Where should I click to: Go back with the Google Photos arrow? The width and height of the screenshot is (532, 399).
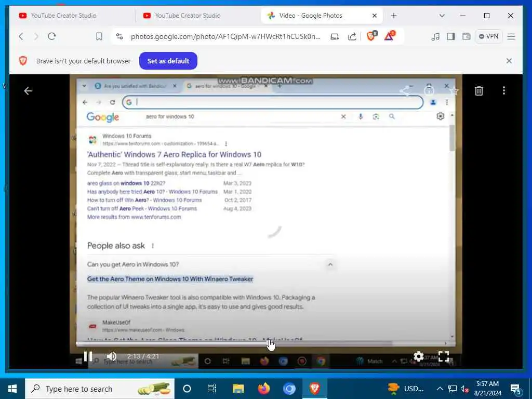coord(28,91)
